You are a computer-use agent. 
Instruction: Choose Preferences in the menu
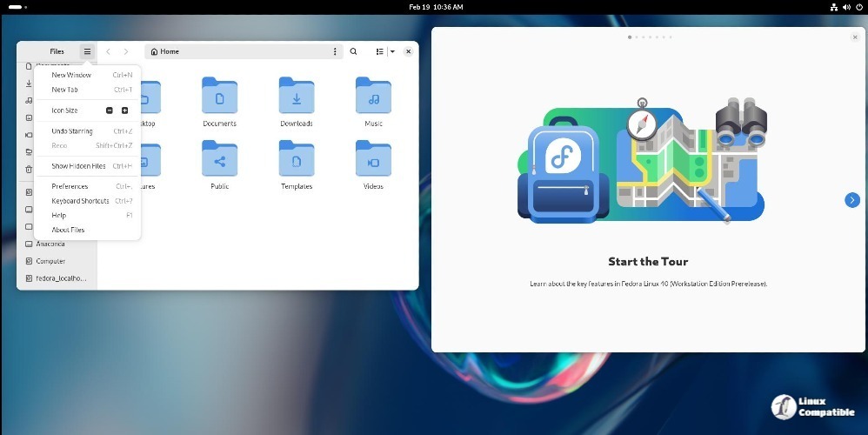click(70, 186)
